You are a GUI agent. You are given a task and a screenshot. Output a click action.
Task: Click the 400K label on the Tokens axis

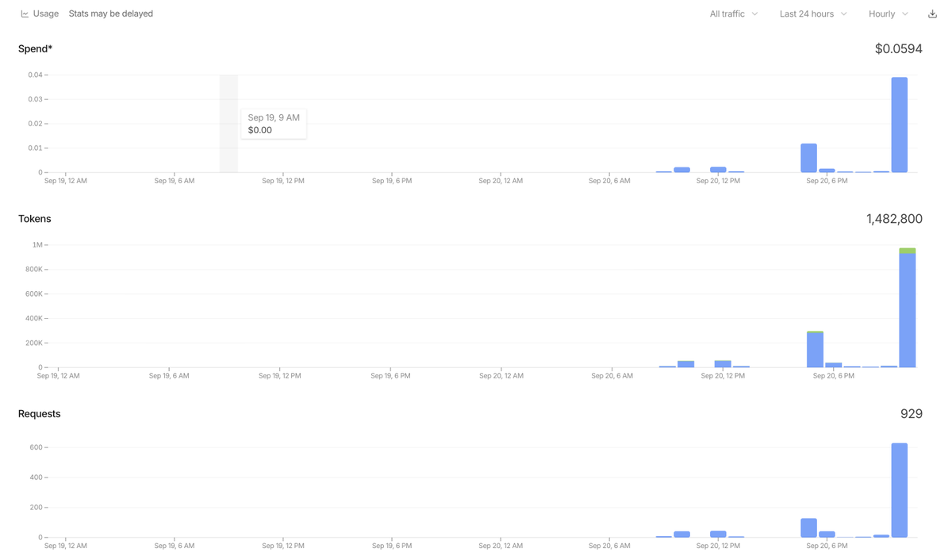(33, 319)
